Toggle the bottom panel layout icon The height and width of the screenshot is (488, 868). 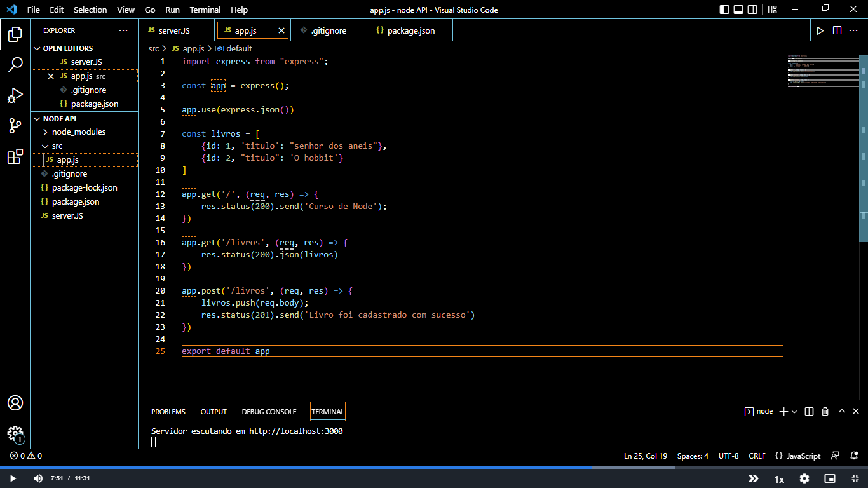[x=738, y=10]
